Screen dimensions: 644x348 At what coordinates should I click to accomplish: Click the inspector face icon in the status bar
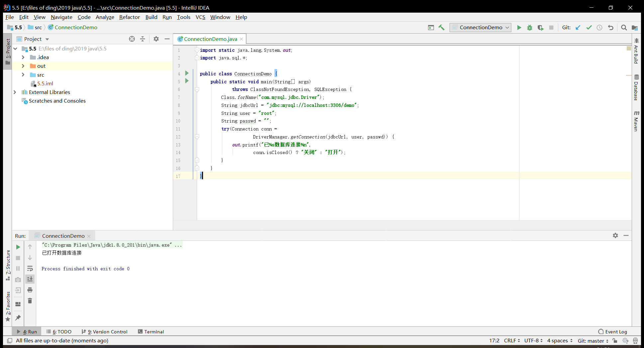(x=635, y=341)
